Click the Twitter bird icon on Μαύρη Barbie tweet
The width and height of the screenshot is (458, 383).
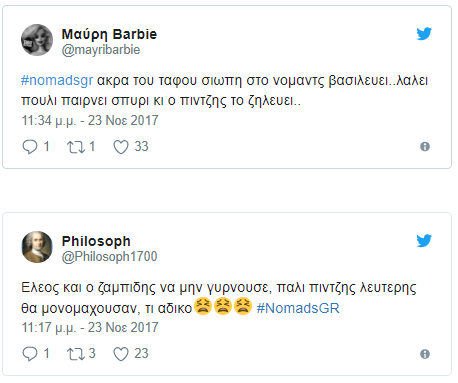[424, 34]
